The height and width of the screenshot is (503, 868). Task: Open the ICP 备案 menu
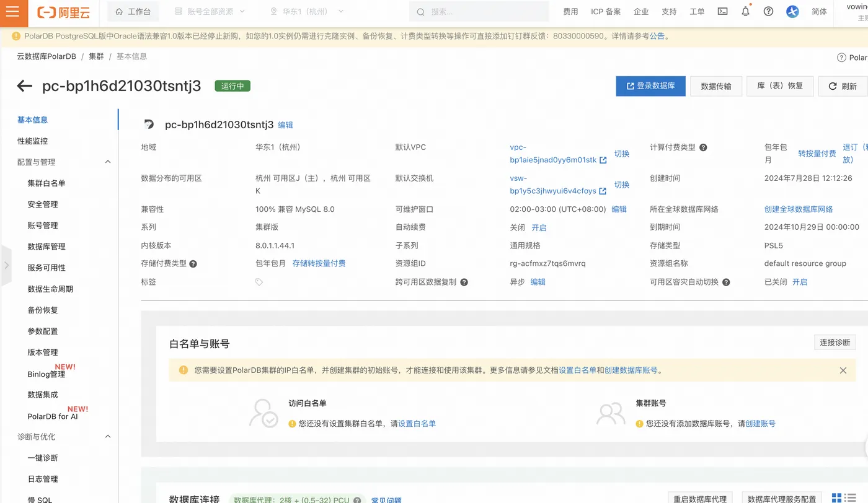click(606, 12)
